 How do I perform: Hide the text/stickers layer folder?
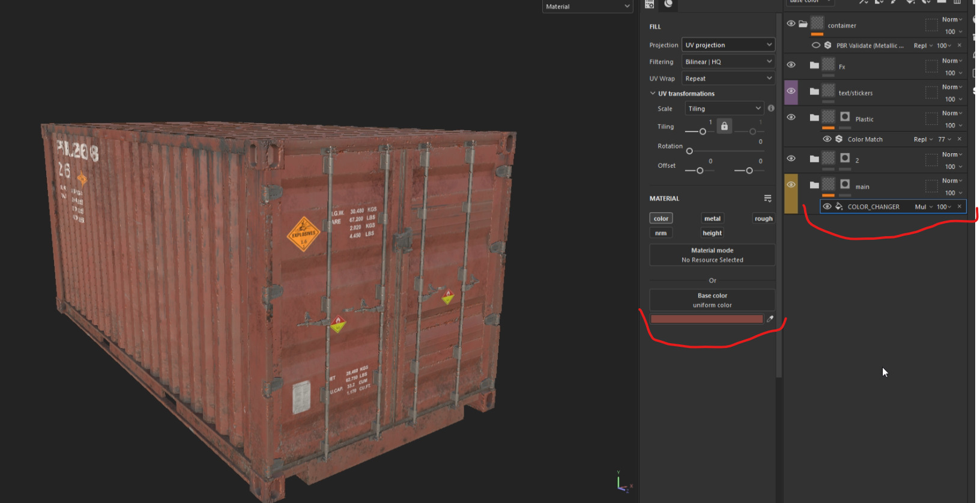point(791,91)
